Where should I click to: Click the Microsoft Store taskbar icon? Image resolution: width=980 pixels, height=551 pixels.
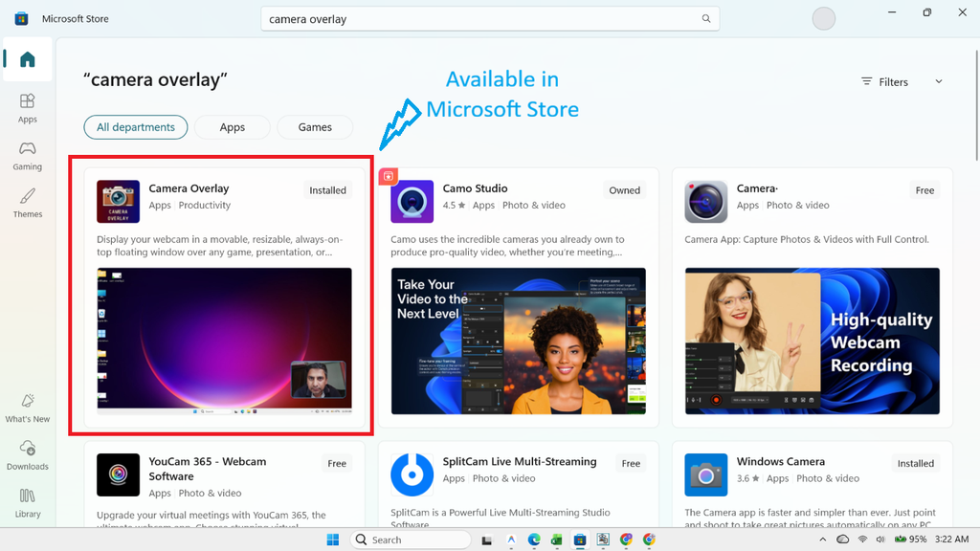pyautogui.click(x=579, y=540)
